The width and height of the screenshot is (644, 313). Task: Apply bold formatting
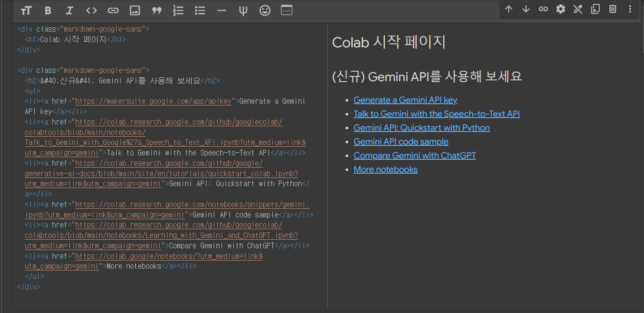tap(48, 10)
